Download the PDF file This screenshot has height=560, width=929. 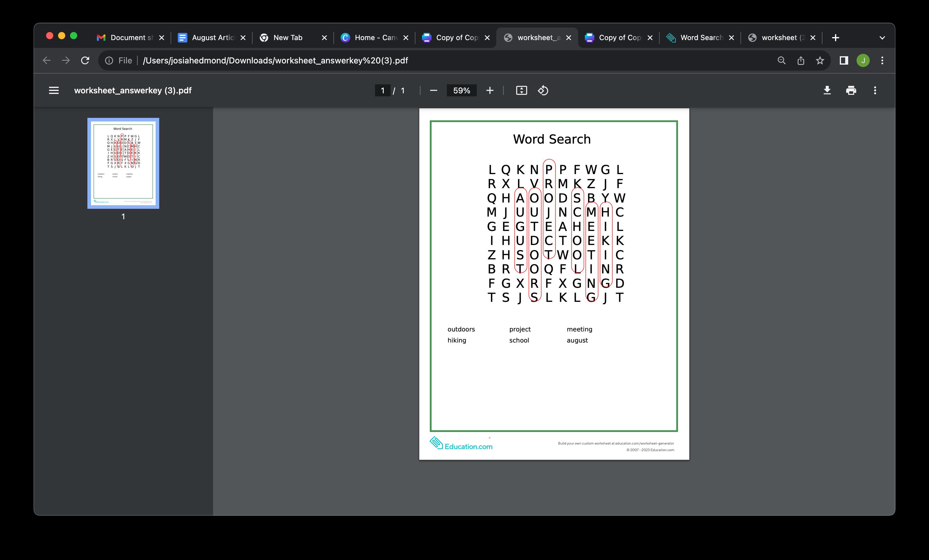pos(827,90)
